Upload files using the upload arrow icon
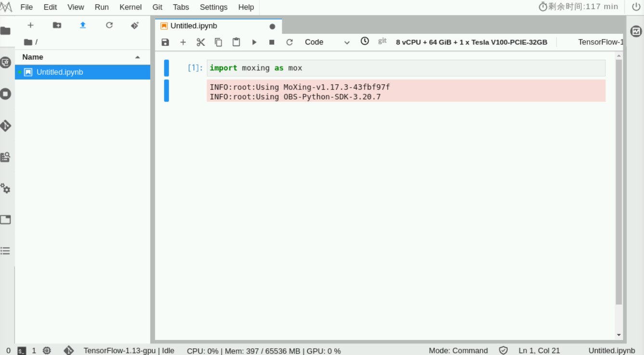644x355 pixels. (x=83, y=25)
